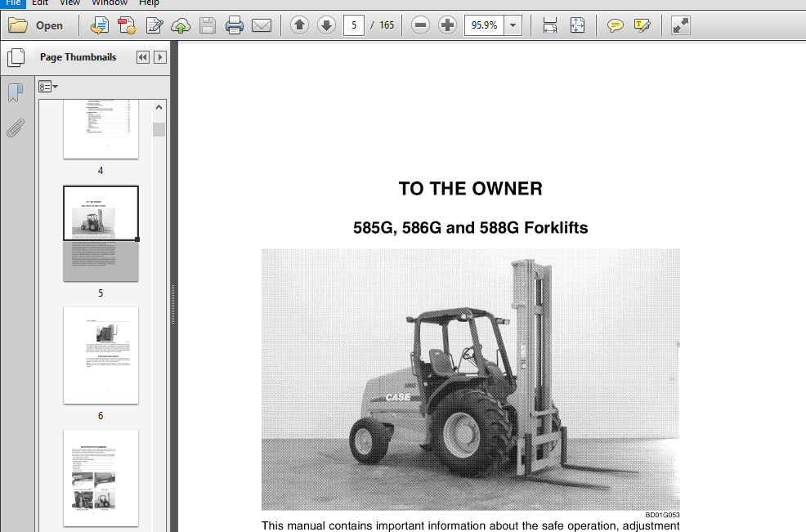Open the Window menu
The height and width of the screenshot is (532, 806).
click(110, 2)
